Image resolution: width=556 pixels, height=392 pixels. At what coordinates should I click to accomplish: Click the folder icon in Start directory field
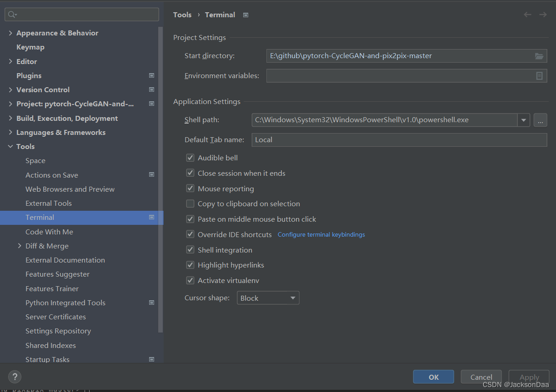pyautogui.click(x=539, y=56)
